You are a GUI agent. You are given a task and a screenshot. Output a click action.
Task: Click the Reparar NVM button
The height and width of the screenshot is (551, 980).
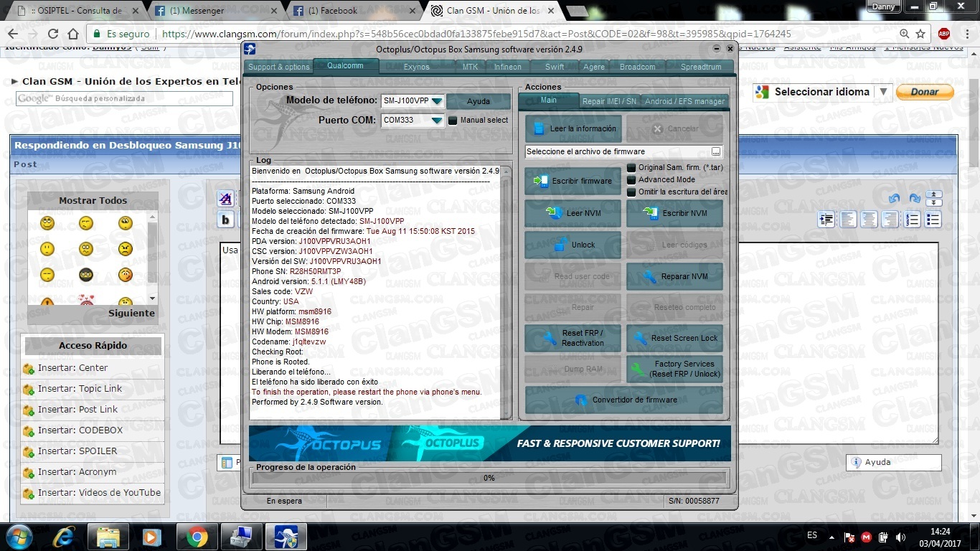pos(674,276)
